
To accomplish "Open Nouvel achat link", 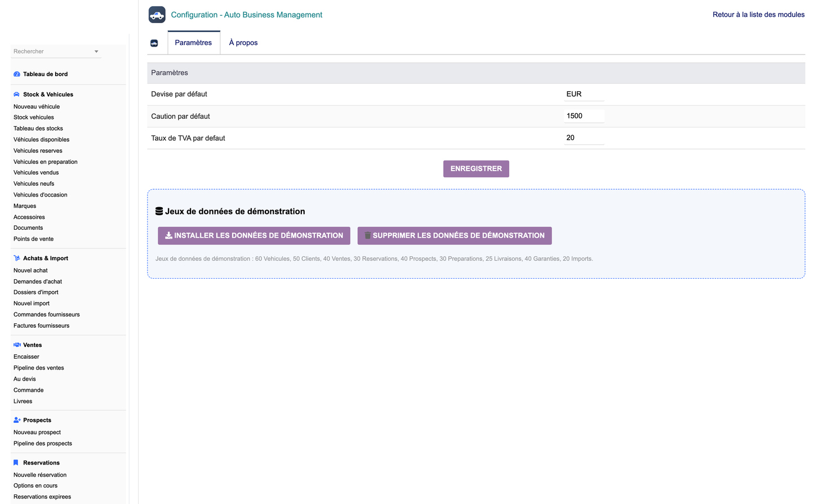I will 30,270.
